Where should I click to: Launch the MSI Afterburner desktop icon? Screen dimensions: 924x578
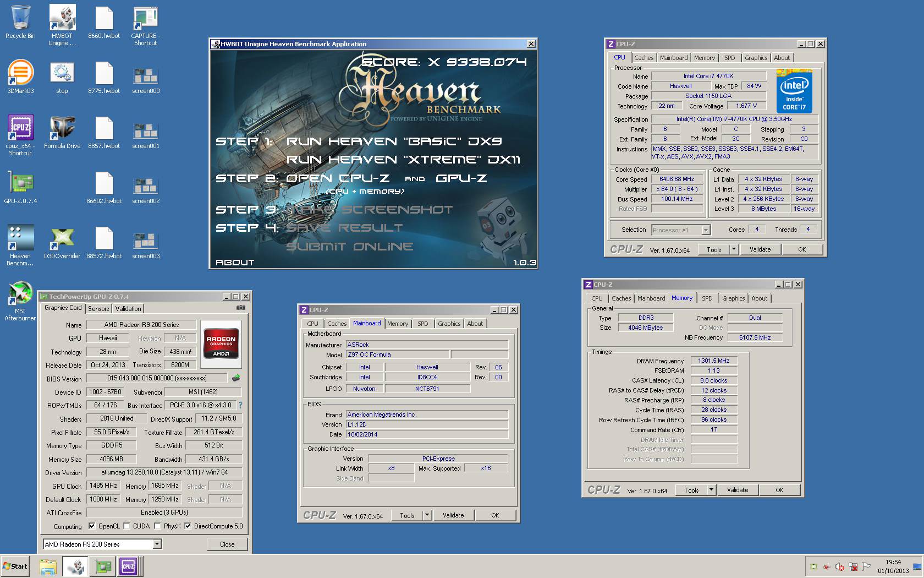click(x=20, y=300)
